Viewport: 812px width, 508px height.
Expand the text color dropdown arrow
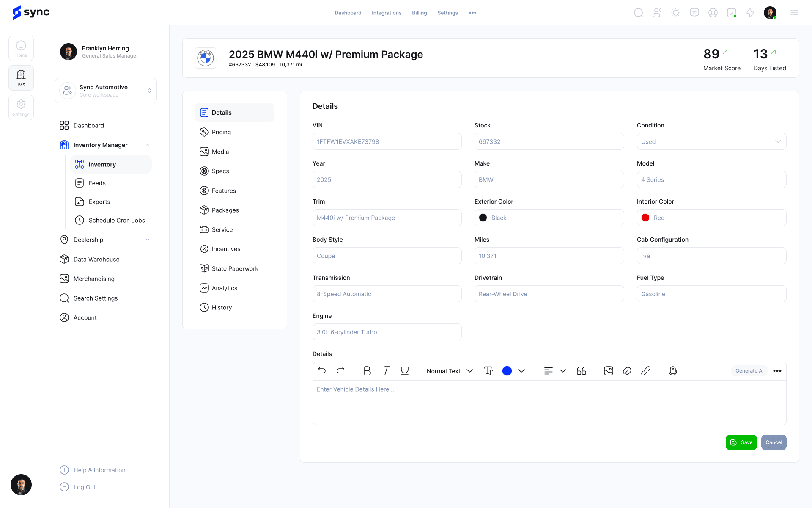pyautogui.click(x=521, y=371)
